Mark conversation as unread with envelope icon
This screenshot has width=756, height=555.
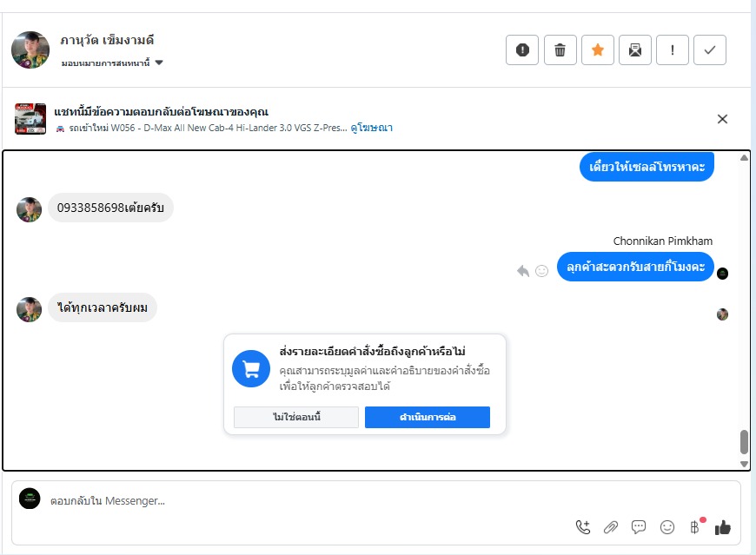click(635, 50)
